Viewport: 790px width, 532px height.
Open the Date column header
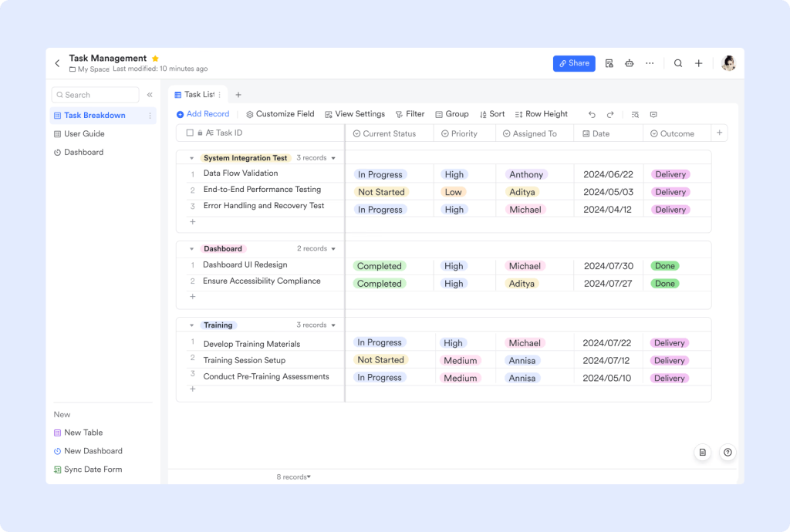609,133
